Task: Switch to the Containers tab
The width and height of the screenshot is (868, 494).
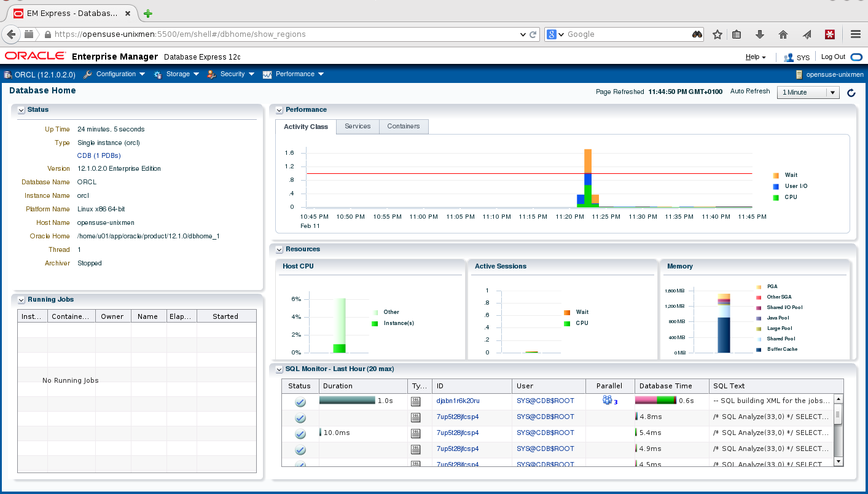Action: pos(404,126)
